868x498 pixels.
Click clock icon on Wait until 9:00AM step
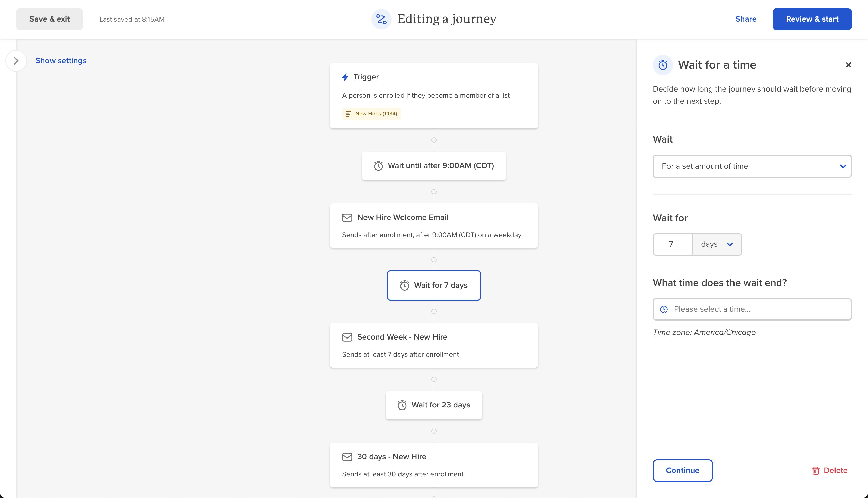pyautogui.click(x=378, y=166)
